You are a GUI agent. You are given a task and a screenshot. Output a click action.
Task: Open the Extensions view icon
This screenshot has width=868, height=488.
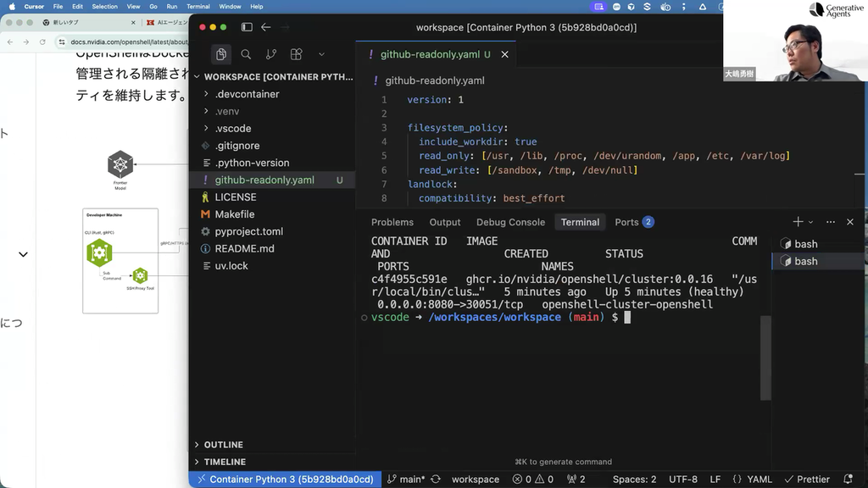296,54
